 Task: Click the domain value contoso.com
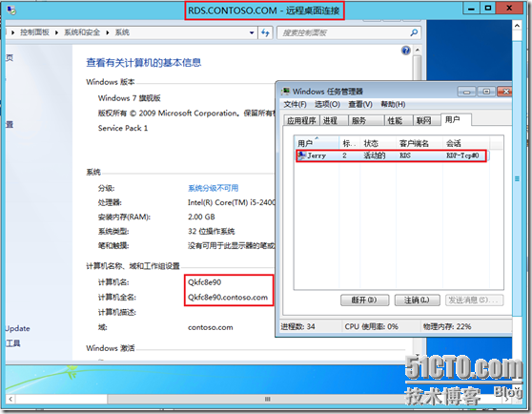click(211, 327)
